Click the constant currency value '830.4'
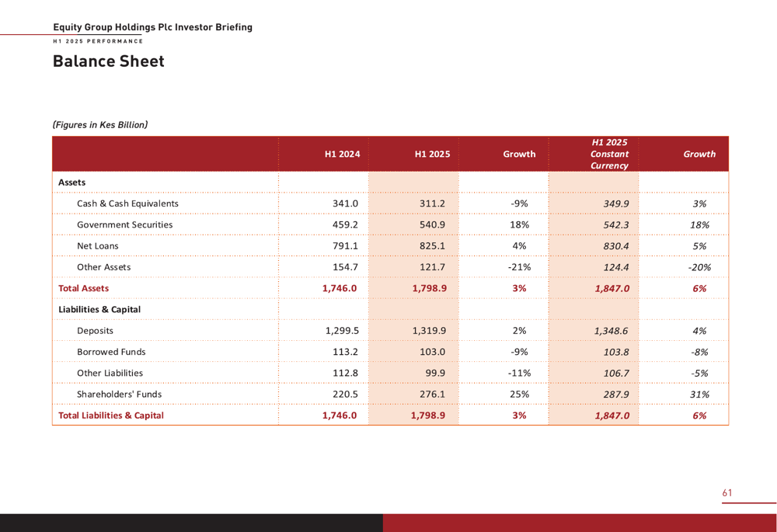 (616, 246)
